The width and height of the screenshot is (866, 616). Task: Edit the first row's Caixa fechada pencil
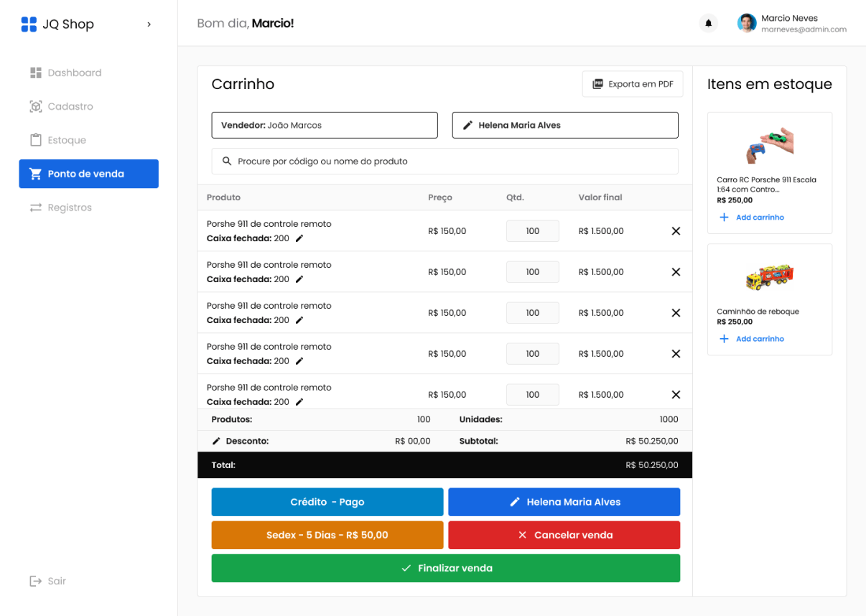(x=299, y=238)
